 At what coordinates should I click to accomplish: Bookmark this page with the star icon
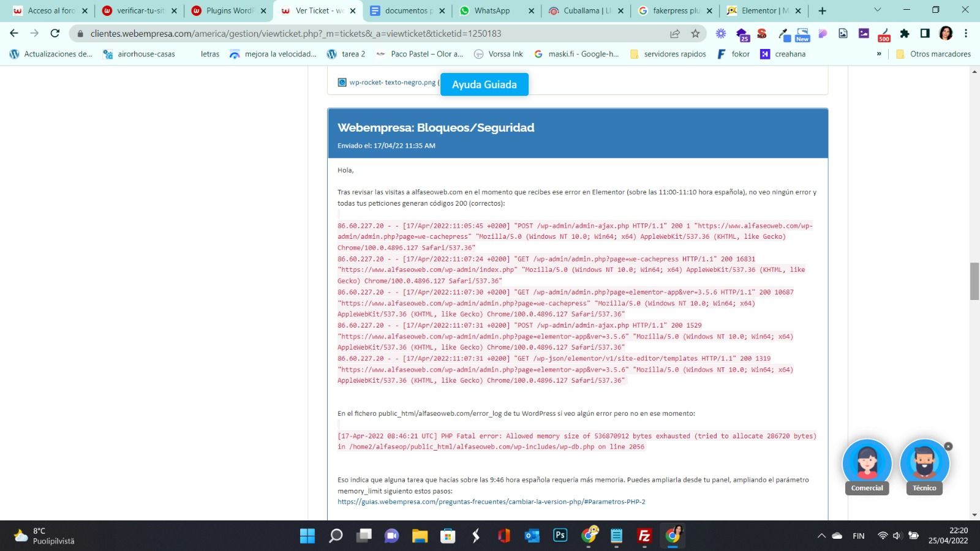tap(695, 34)
